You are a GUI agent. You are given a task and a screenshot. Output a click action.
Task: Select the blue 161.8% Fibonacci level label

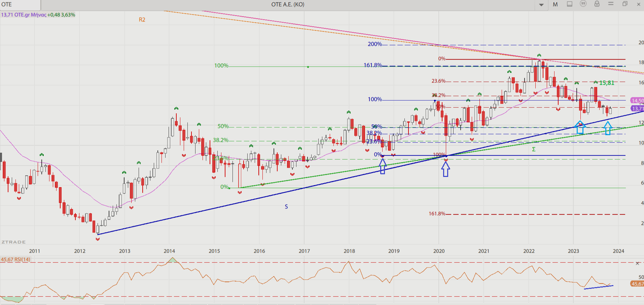point(373,65)
